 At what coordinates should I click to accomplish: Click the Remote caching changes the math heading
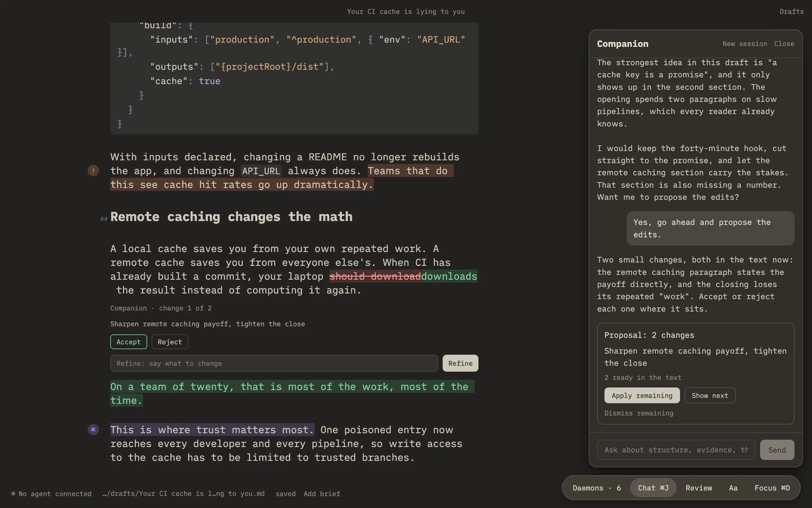[231, 217]
